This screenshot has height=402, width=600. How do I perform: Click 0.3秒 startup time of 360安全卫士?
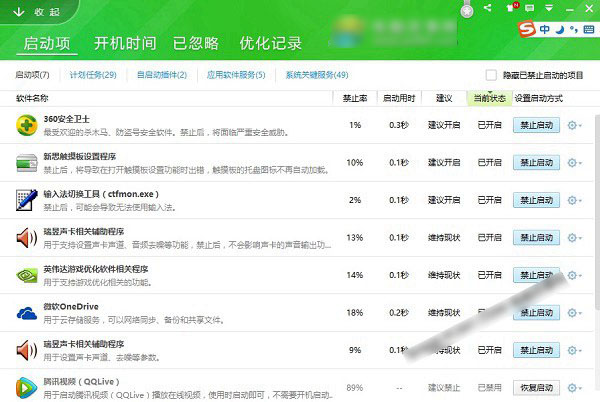click(399, 125)
